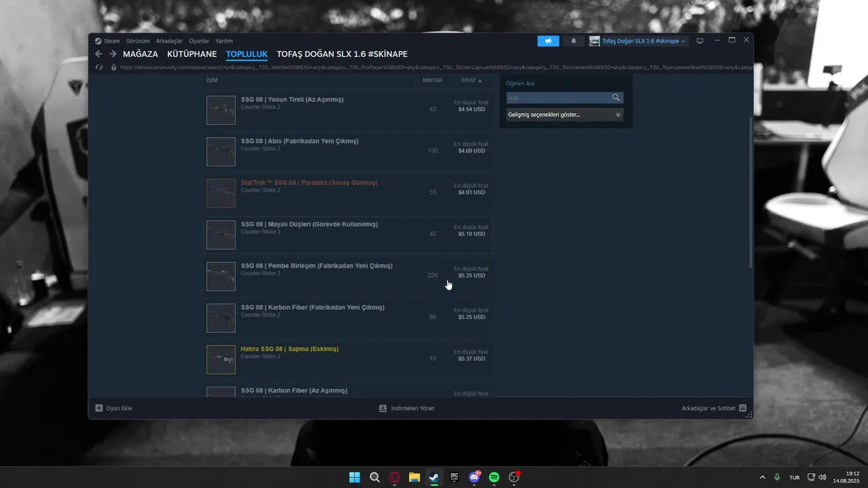Click the Oyun Ekle button
The image size is (868, 488).
point(113,408)
